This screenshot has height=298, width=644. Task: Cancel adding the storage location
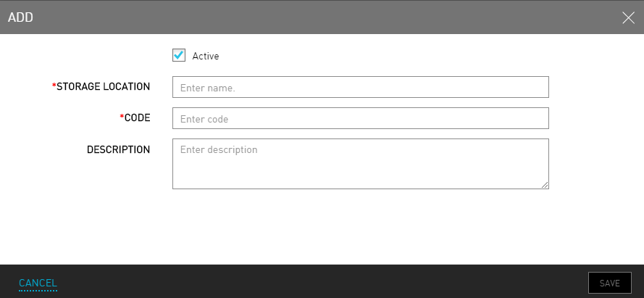38,283
